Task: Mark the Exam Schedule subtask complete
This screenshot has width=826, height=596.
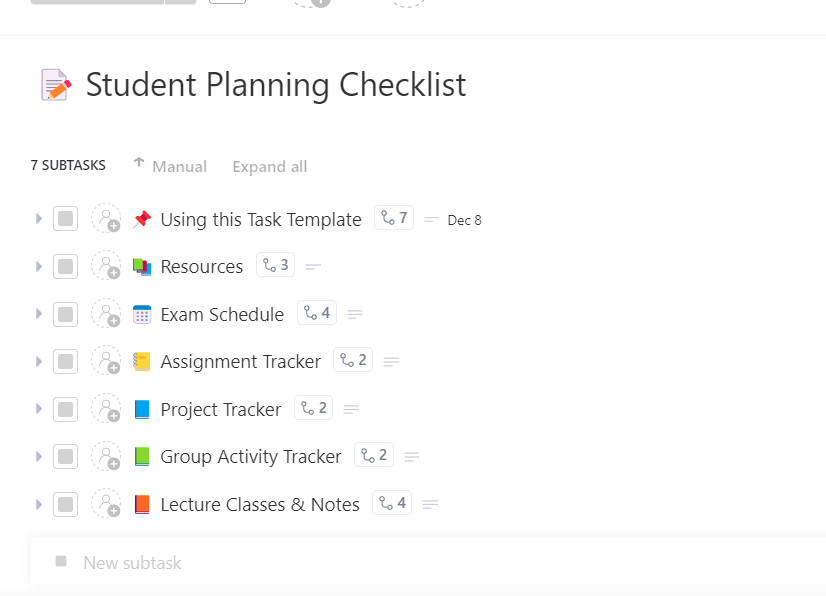Action: coord(65,314)
